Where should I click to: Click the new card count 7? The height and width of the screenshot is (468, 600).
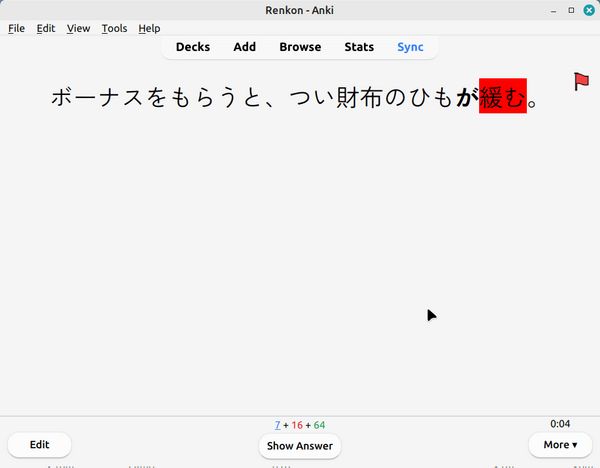(277, 425)
